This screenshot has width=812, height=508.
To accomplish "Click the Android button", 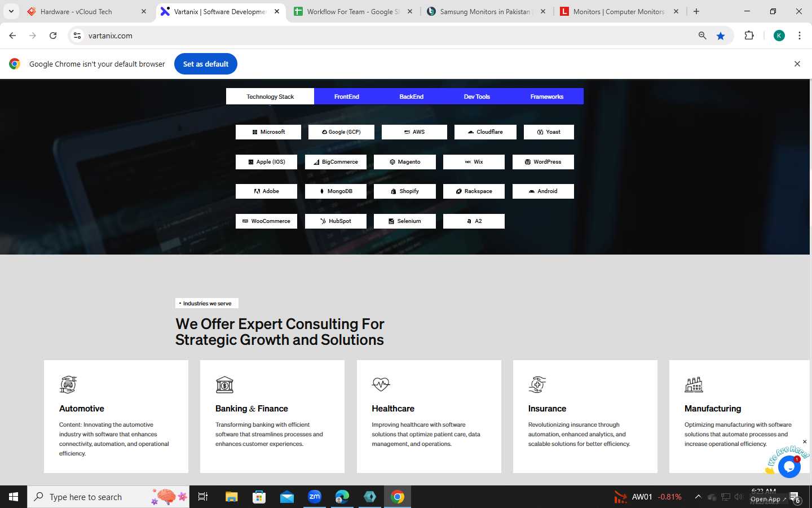I will coord(543,191).
